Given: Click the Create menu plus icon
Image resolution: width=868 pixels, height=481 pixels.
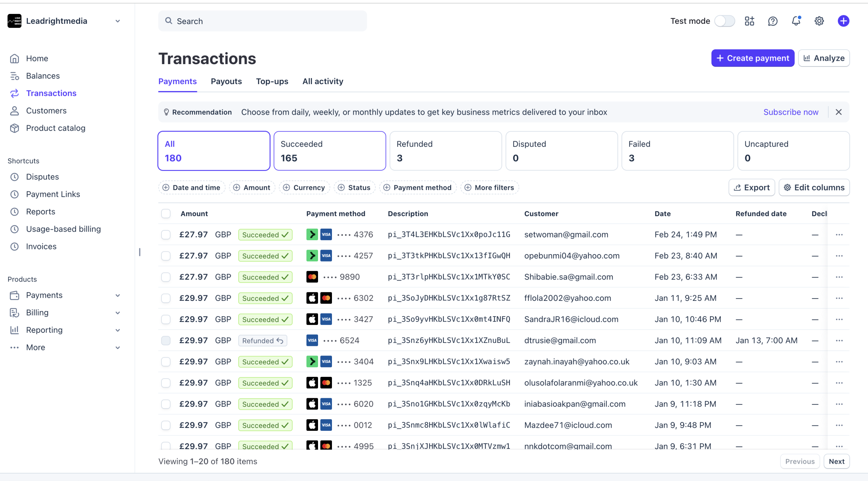Looking at the screenshot, I should tap(844, 21).
